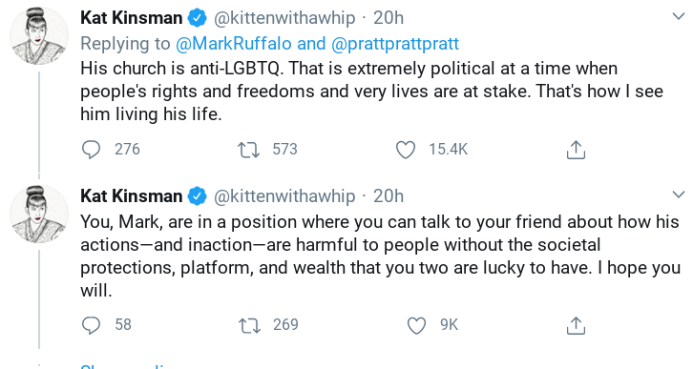Image resolution: width=693 pixels, height=369 pixels.
Task: Share the second tweet addressed to Mark
Action: [575, 326]
